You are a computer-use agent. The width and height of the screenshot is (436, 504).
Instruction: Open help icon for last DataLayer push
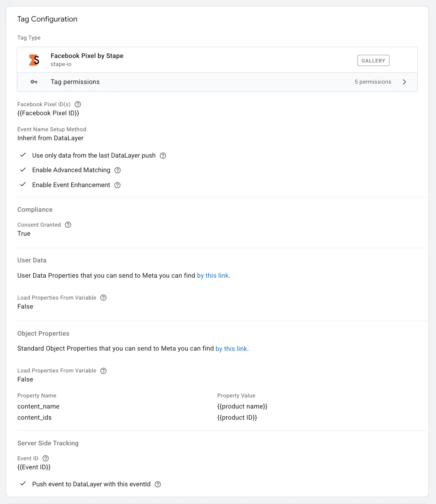point(163,156)
